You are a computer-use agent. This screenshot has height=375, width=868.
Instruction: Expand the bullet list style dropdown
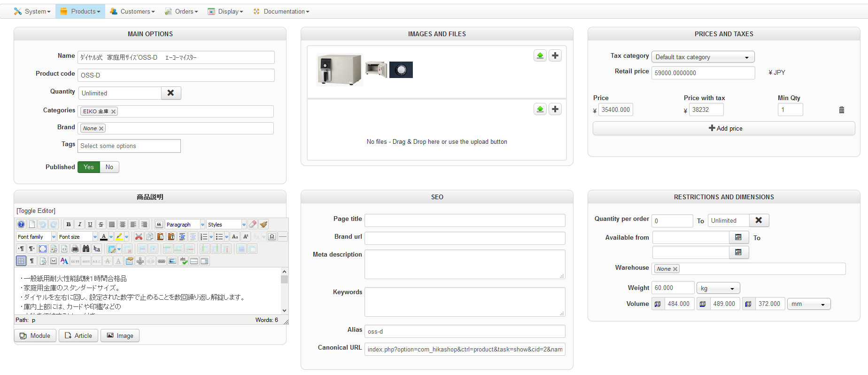226,237
